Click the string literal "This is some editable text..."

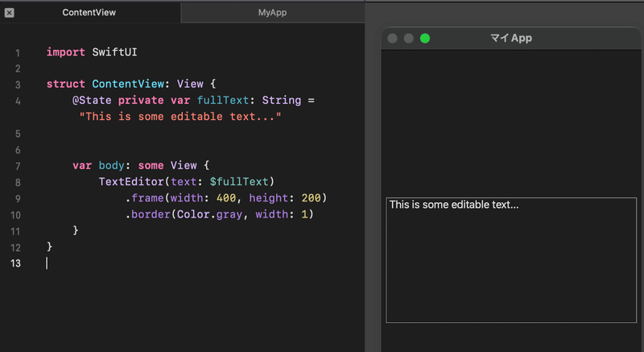[180, 117]
